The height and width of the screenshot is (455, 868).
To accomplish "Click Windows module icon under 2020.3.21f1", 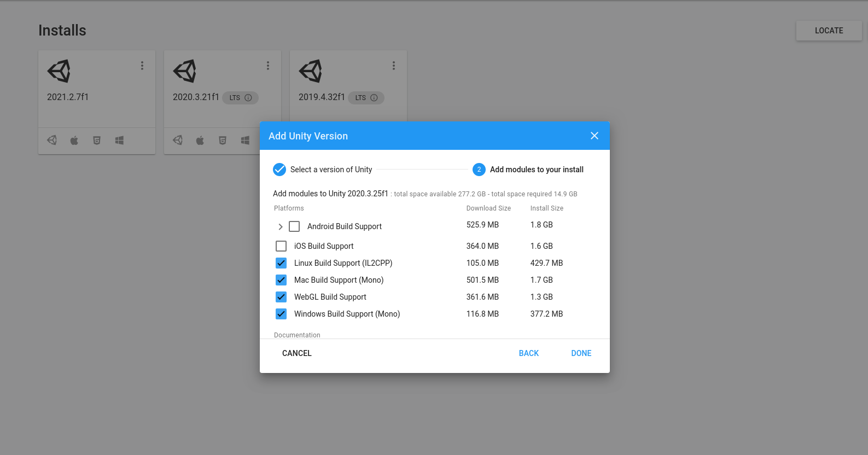I will tap(245, 141).
